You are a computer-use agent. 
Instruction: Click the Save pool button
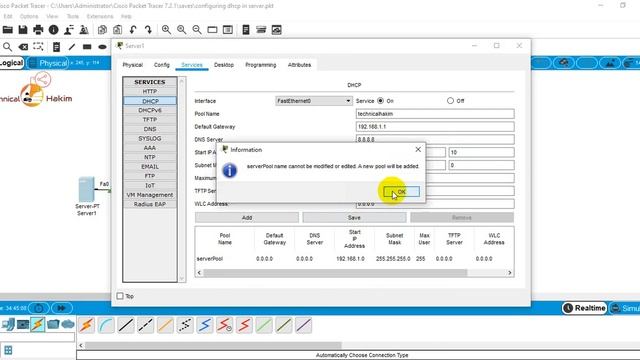coord(354,218)
